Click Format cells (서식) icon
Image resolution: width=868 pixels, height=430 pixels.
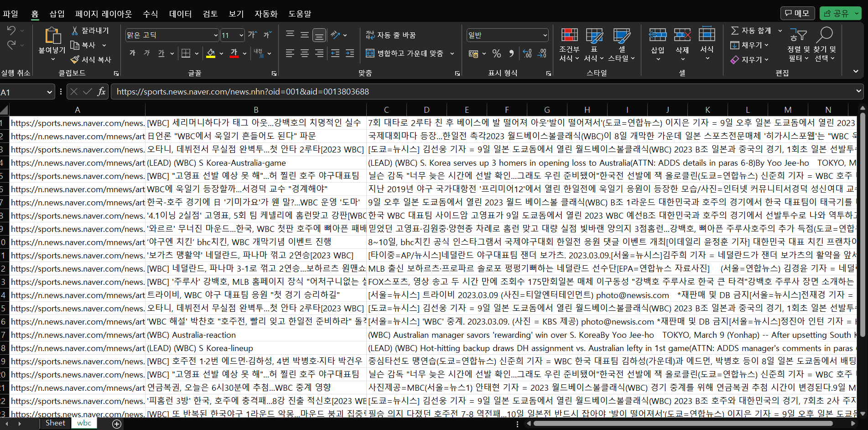click(x=707, y=35)
